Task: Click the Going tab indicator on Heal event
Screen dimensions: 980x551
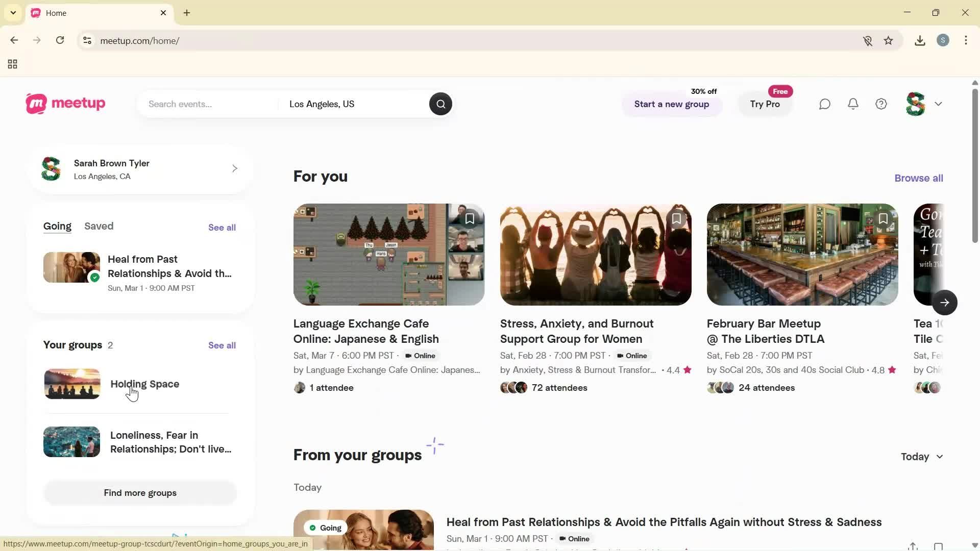Action: pyautogui.click(x=325, y=528)
